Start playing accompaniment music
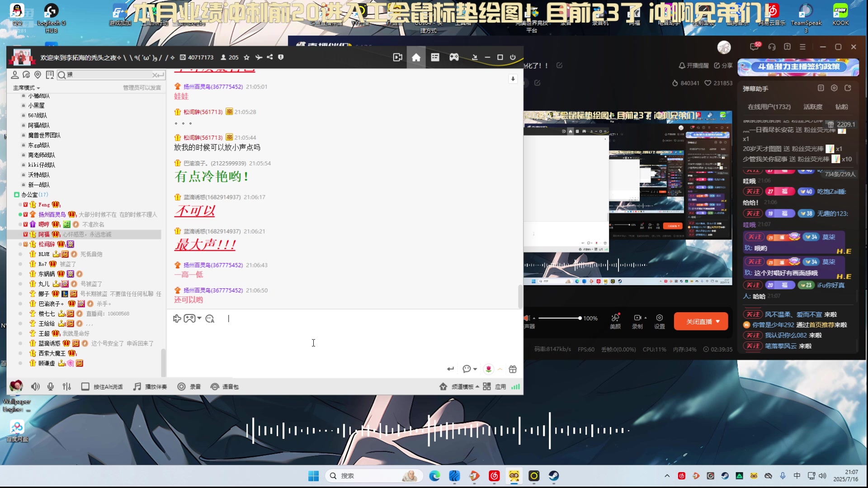Viewport: 868px width, 488px height. 150,387
